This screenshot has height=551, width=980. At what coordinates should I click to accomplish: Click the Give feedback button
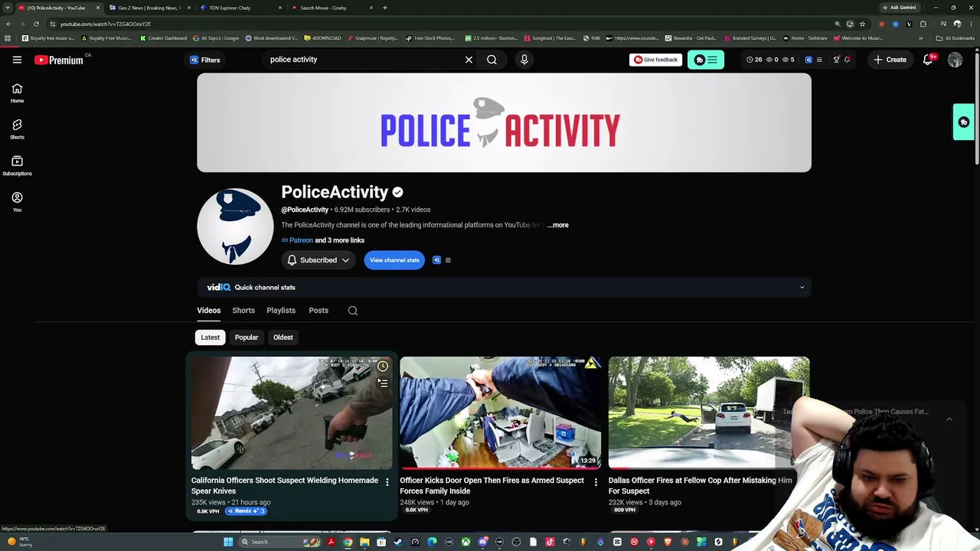click(x=655, y=60)
